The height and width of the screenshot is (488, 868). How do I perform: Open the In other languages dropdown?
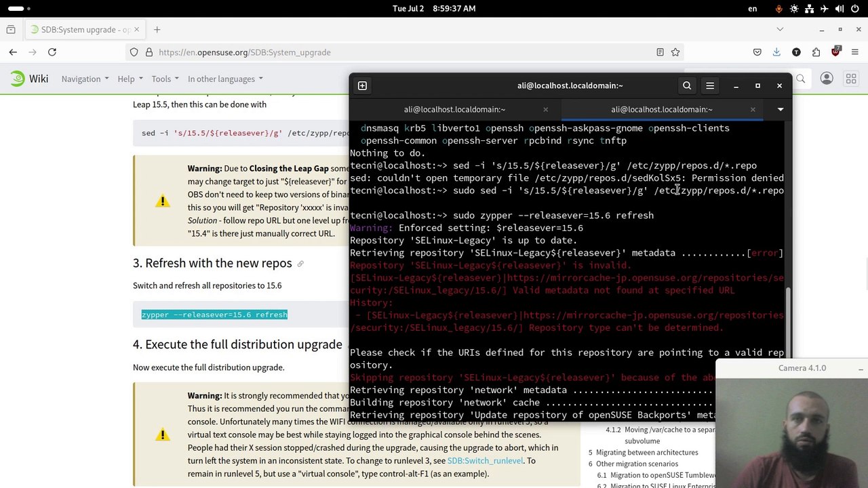pyautogui.click(x=225, y=79)
